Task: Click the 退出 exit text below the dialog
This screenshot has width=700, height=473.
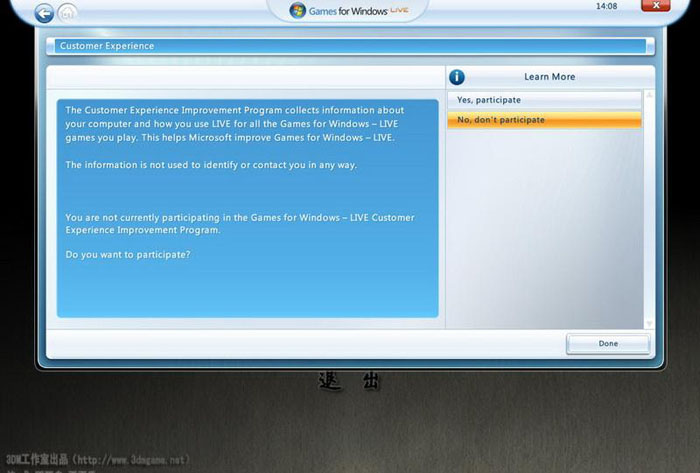Action: (349, 382)
